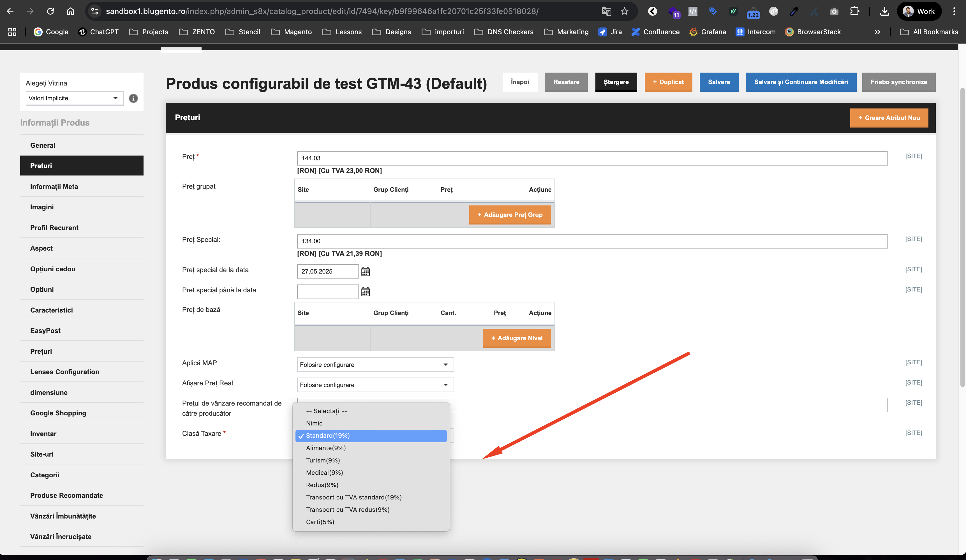Screen dimensions: 966x560
Task: Open calendar for Preț special de la data
Action: pos(365,271)
